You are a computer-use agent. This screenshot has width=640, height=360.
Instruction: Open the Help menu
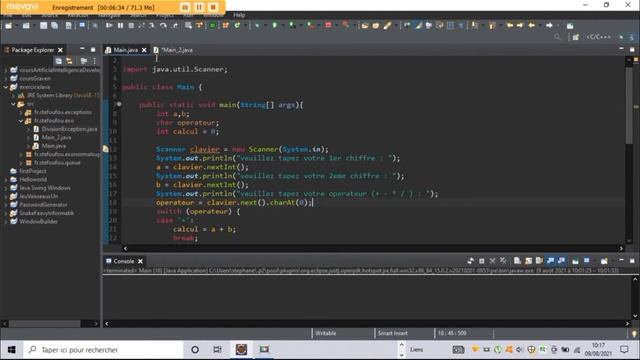(239, 15)
